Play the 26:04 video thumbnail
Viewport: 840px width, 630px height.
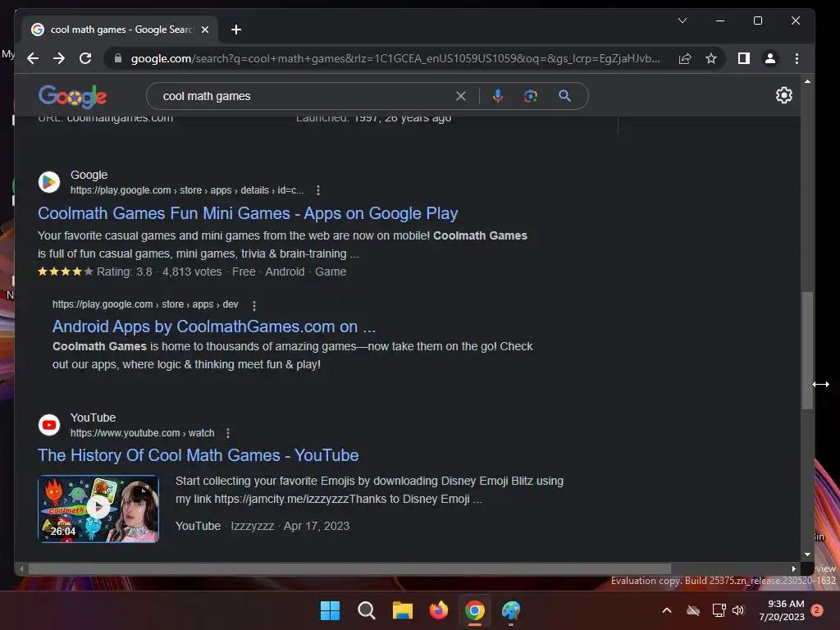point(98,509)
